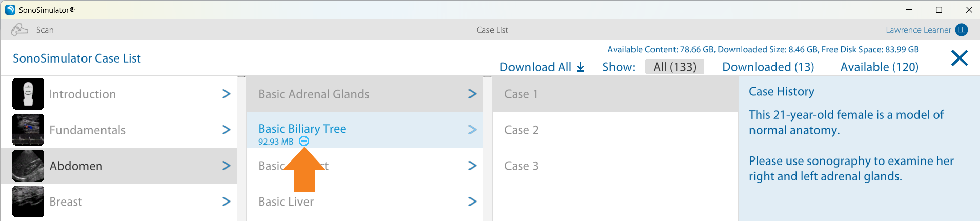The height and width of the screenshot is (221, 980).
Task: Expand the Fundamentals category chevron
Action: [x=226, y=130]
